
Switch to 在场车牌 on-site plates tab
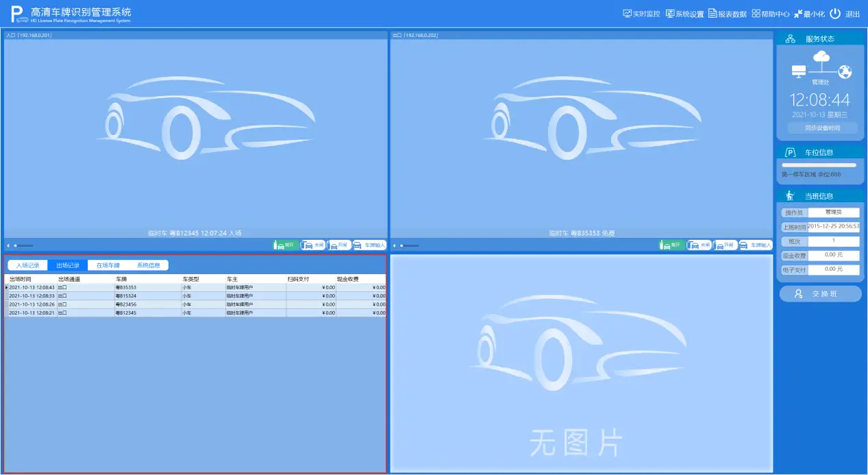coord(108,265)
